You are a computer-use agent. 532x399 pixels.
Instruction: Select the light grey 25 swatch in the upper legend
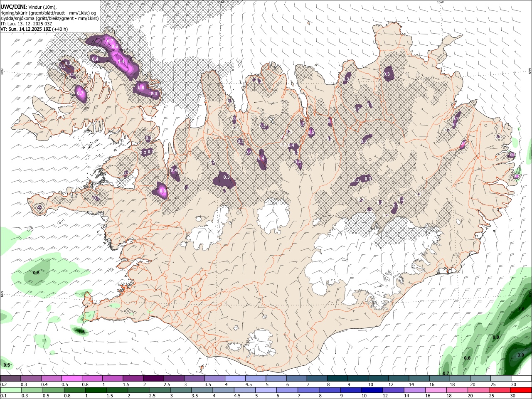501,379
